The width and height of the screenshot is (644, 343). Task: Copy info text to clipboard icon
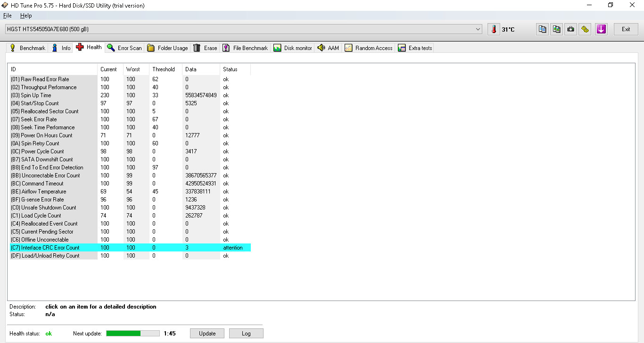click(x=543, y=29)
